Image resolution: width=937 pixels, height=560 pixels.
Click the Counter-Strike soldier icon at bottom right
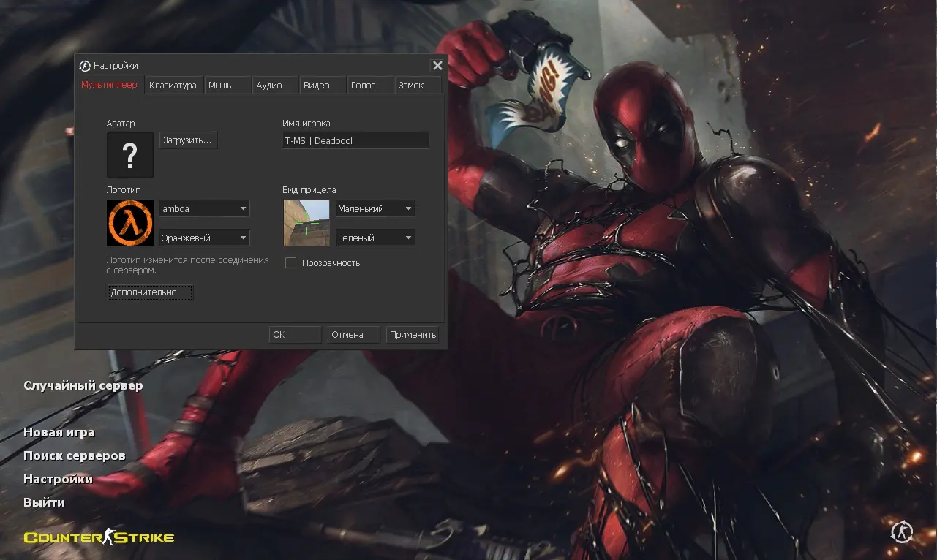point(901,531)
